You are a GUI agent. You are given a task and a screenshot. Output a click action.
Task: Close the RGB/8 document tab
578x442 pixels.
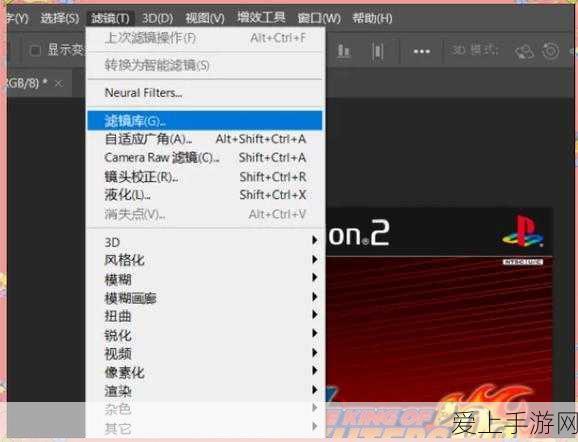pos(58,84)
